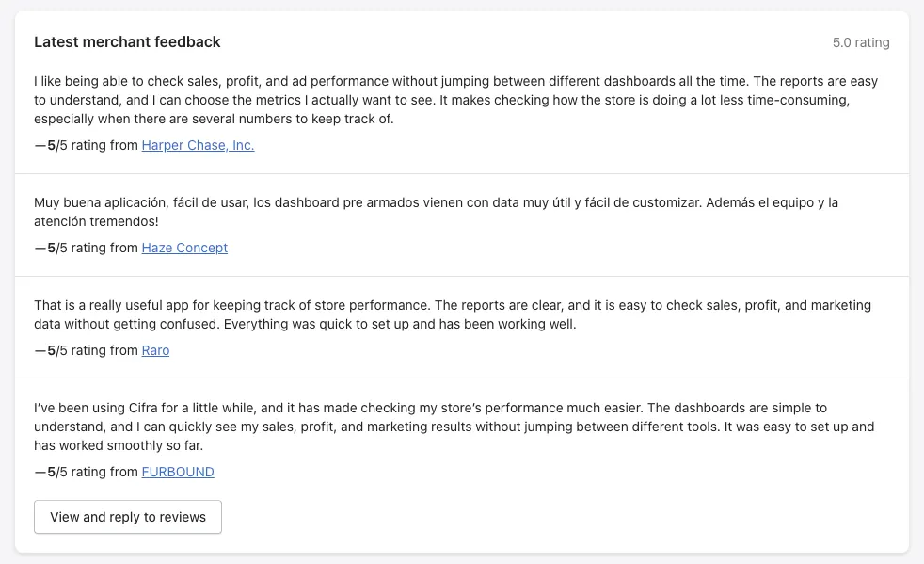Click the review starting 'I like being able to check sales'
The image size is (924, 564).
tap(456, 100)
